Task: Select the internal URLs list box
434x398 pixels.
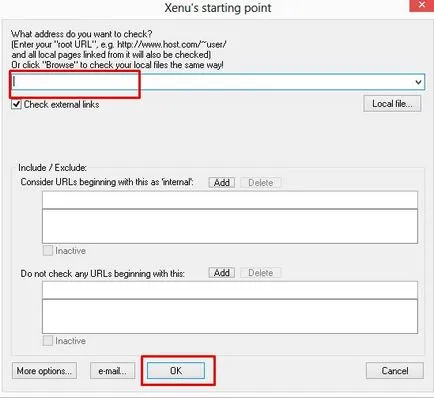Action: point(230,226)
